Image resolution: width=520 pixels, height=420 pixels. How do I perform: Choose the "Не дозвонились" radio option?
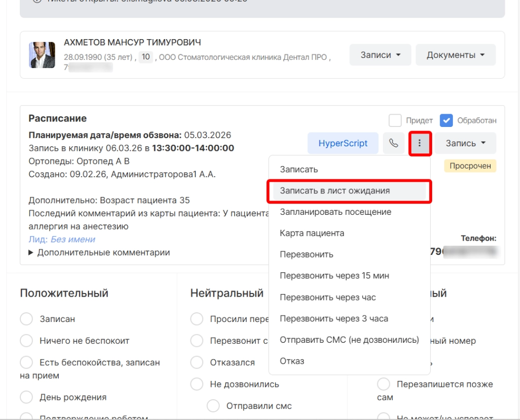coord(197,384)
